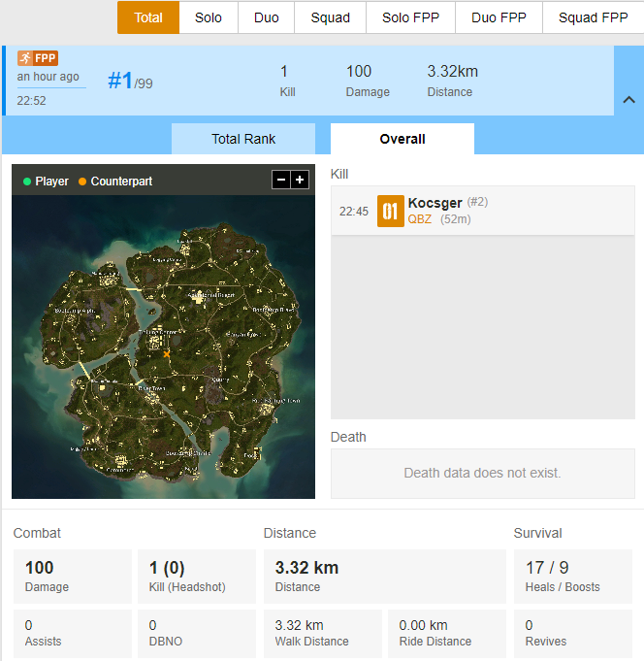Switch to the Duo tab
The height and width of the screenshot is (661, 644).
(266, 17)
